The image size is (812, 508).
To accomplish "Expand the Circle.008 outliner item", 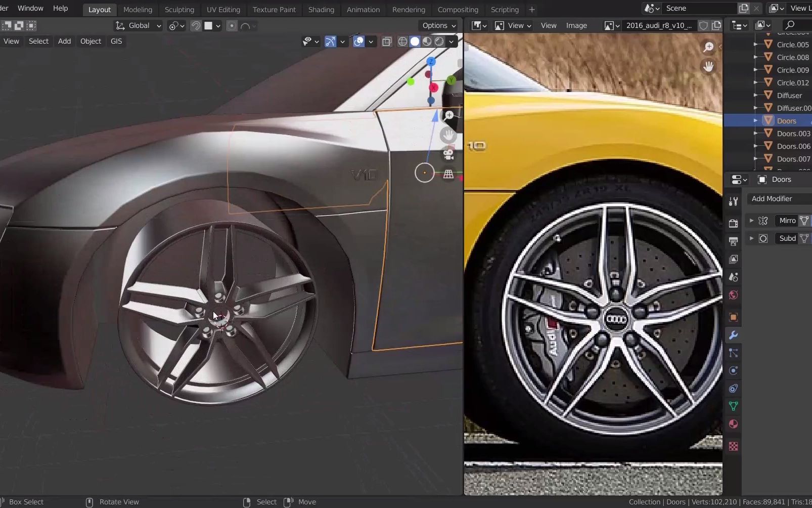I will click(755, 57).
